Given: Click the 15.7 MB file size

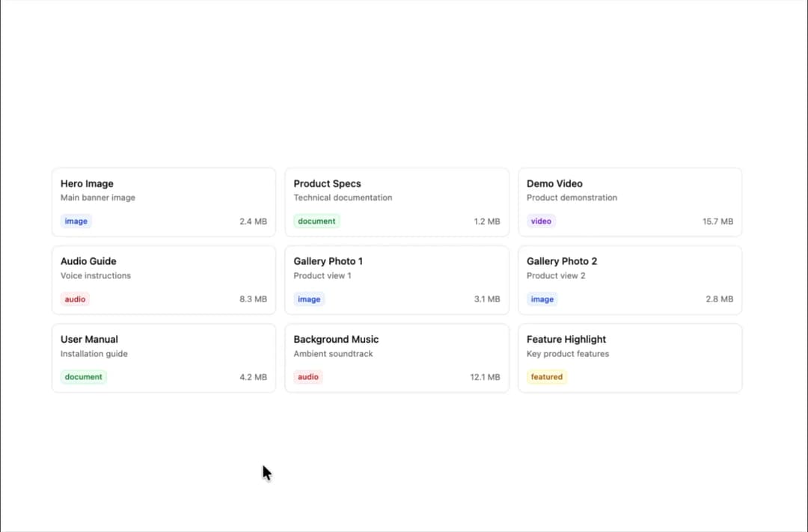Looking at the screenshot, I should 717,221.
